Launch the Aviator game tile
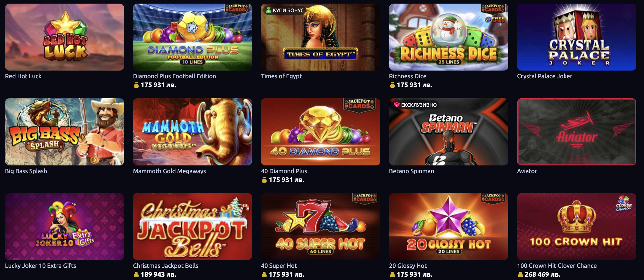The height and width of the screenshot is (280, 644). 577,132
